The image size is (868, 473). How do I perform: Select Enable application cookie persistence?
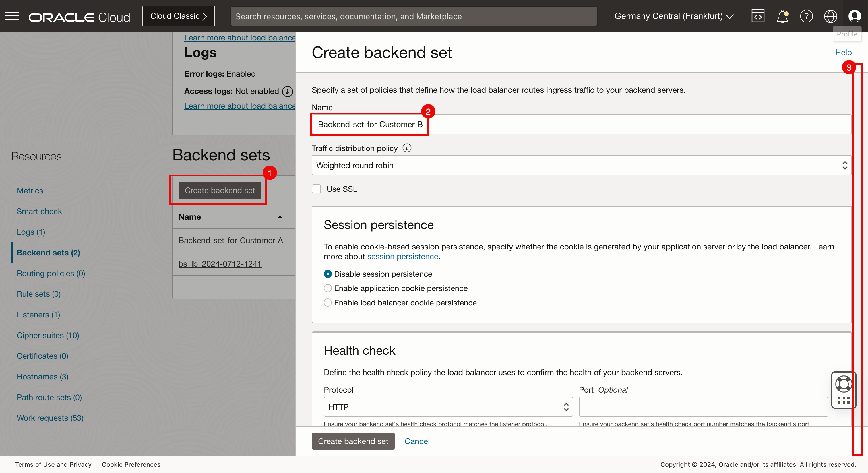click(x=328, y=288)
